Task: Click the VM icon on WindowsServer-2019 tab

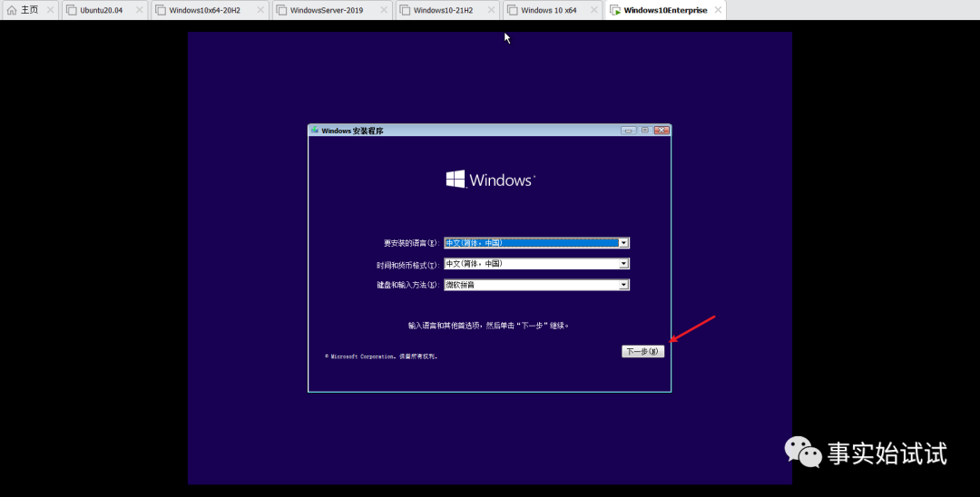Action: click(x=282, y=10)
